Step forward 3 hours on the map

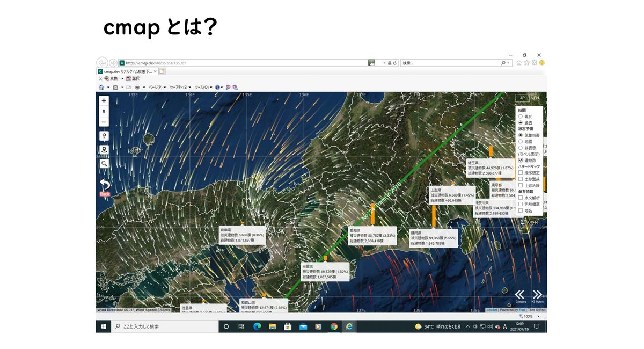[537, 296]
